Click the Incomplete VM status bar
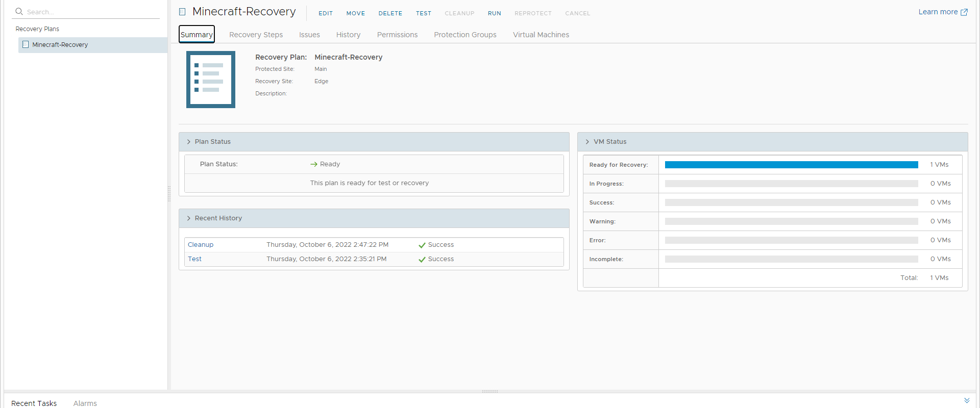Viewport: 980px width, 408px height. 791,259
